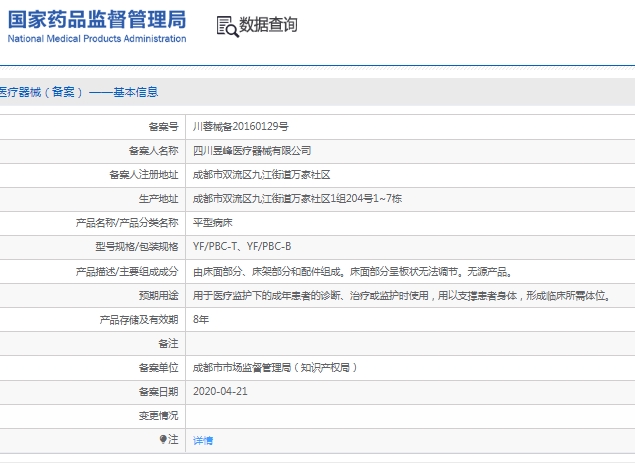
Task: Select intended use text starting 用于医疗监护下
Action: (401, 296)
